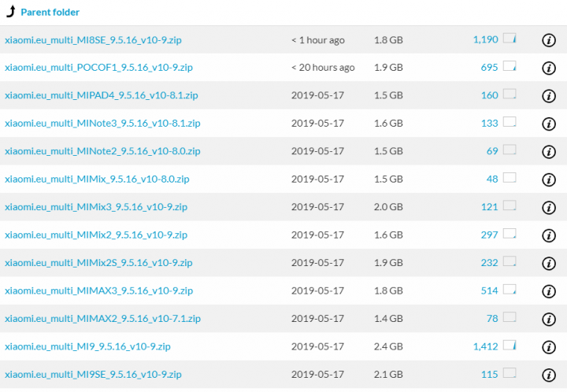Show info for the MIMAX2 file
The width and height of the screenshot is (567, 392).
click(x=549, y=319)
